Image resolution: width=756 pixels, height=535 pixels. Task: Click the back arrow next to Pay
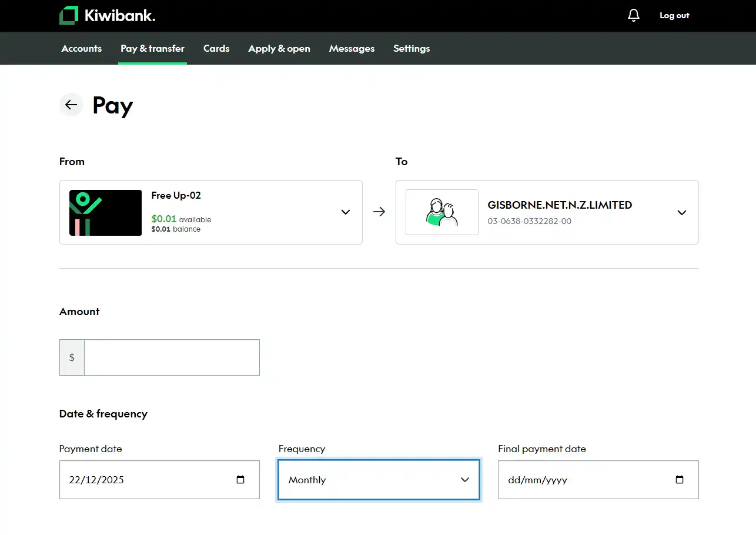[x=71, y=105]
